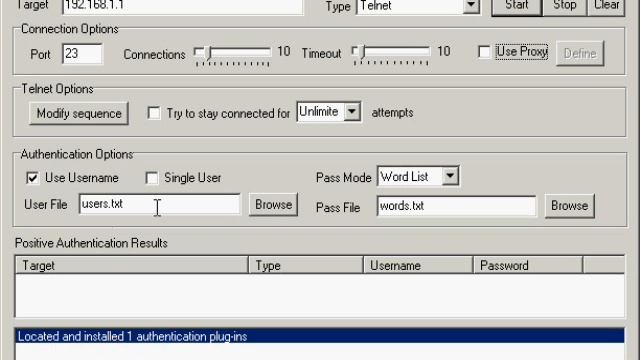
Task: Click the Stop button
Action: (564, 6)
